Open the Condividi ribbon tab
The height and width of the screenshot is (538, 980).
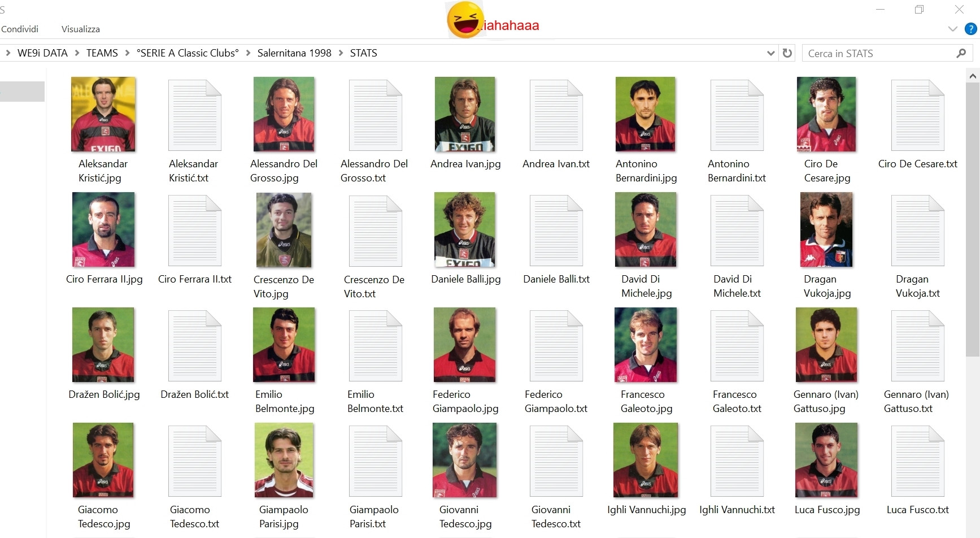tap(20, 29)
